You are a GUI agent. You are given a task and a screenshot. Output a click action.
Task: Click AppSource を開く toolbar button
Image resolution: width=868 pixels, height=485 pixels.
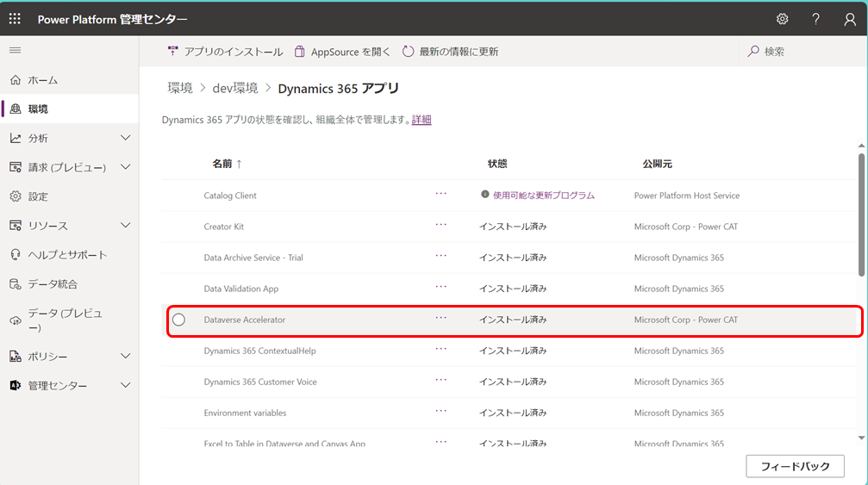[342, 52]
